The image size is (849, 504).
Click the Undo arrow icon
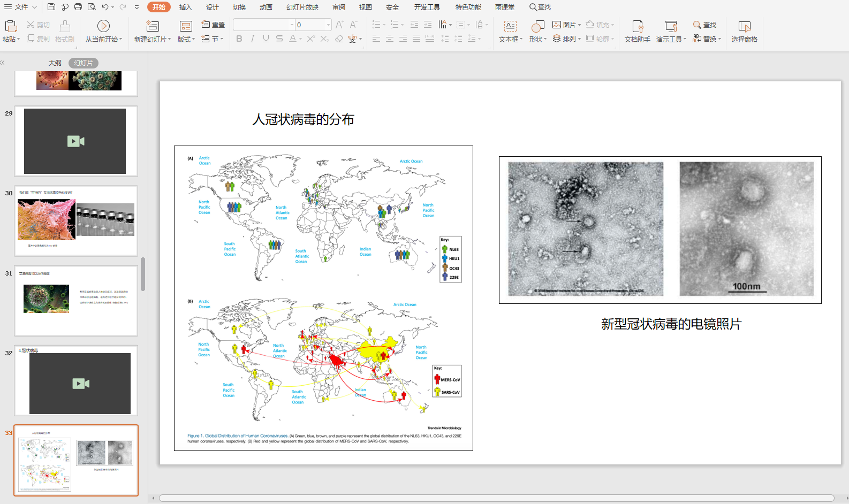(105, 7)
